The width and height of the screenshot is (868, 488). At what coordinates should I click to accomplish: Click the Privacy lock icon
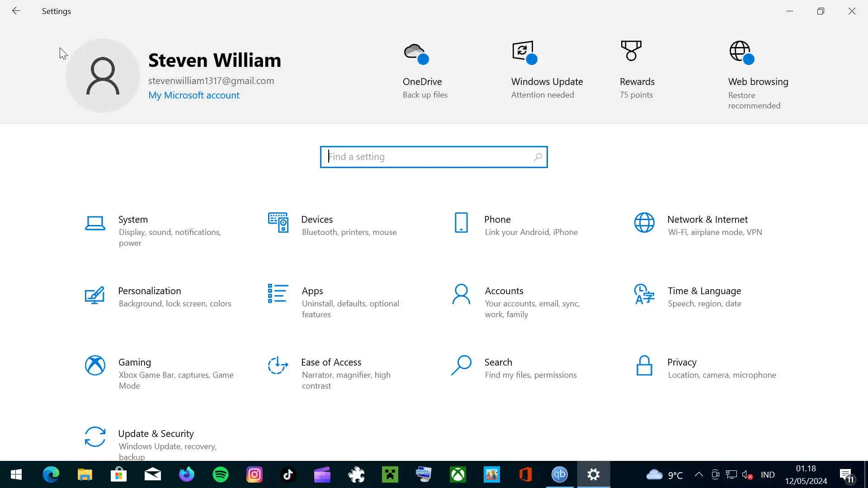(x=644, y=365)
